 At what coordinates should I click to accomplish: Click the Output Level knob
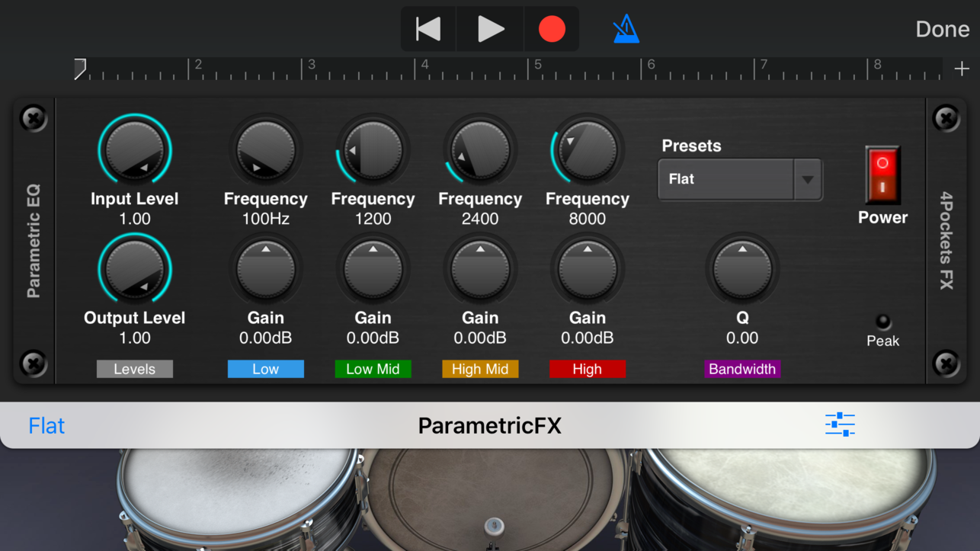135,269
